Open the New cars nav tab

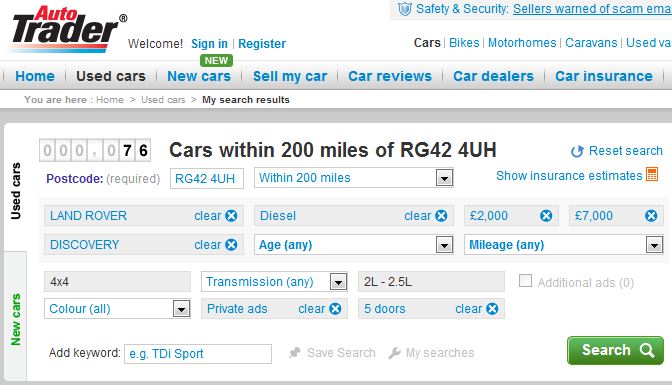click(199, 76)
